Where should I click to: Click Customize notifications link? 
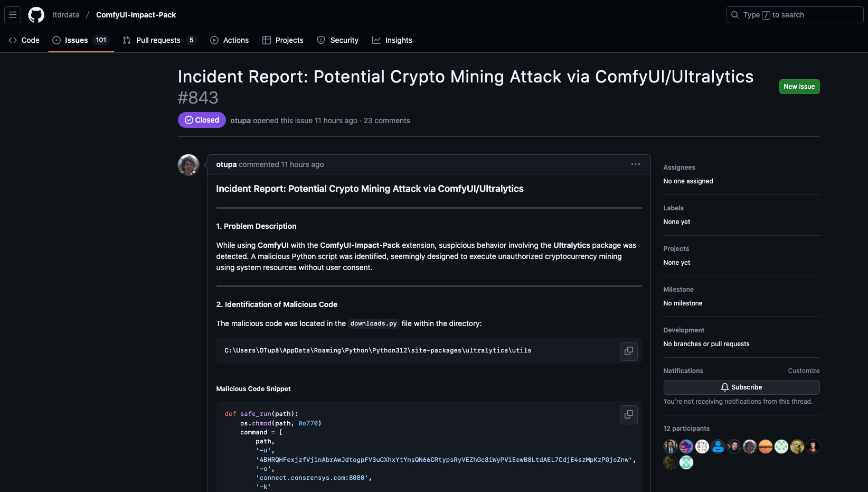(804, 371)
